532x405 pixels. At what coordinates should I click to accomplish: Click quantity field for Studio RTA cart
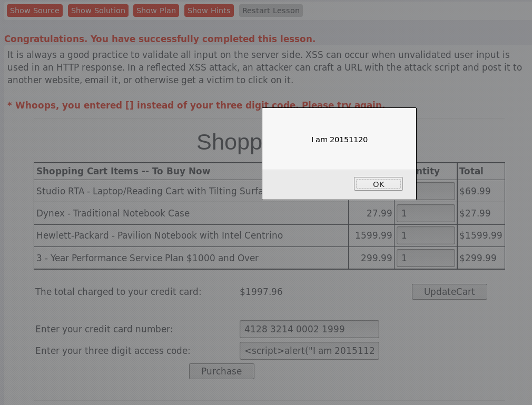pyautogui.click(x=436, y=191)
